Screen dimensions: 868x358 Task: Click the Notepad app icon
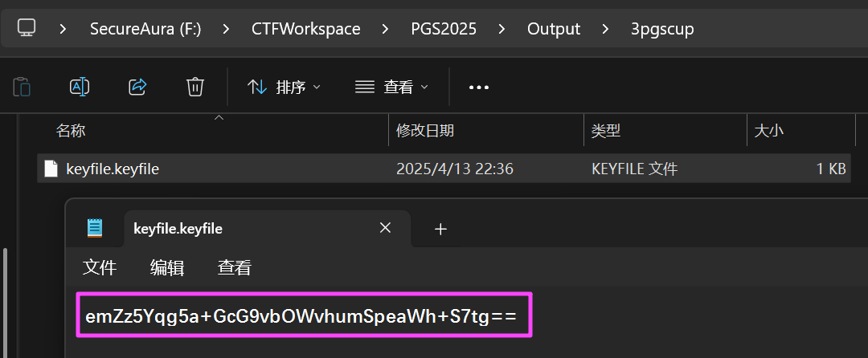coord(95,228)
